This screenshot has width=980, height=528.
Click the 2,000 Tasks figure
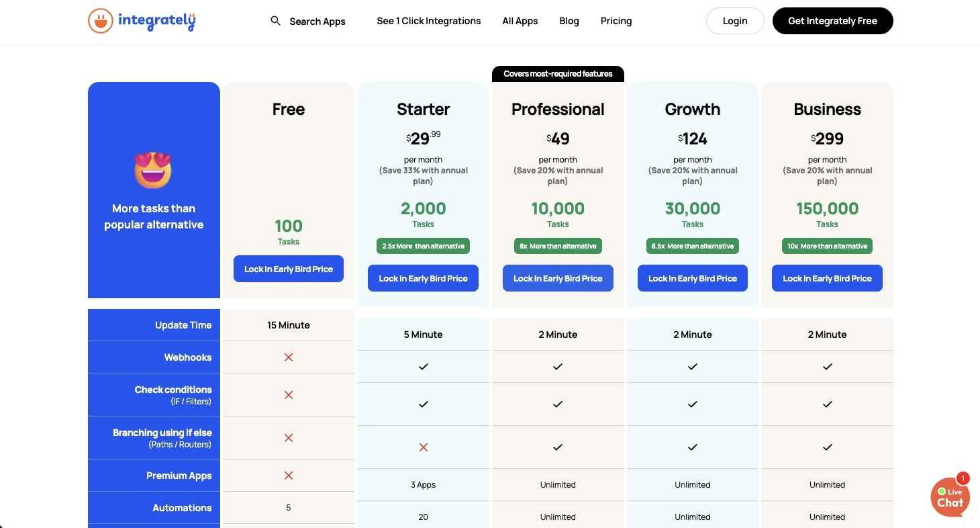pyautogui.click(x=424, y=209)
